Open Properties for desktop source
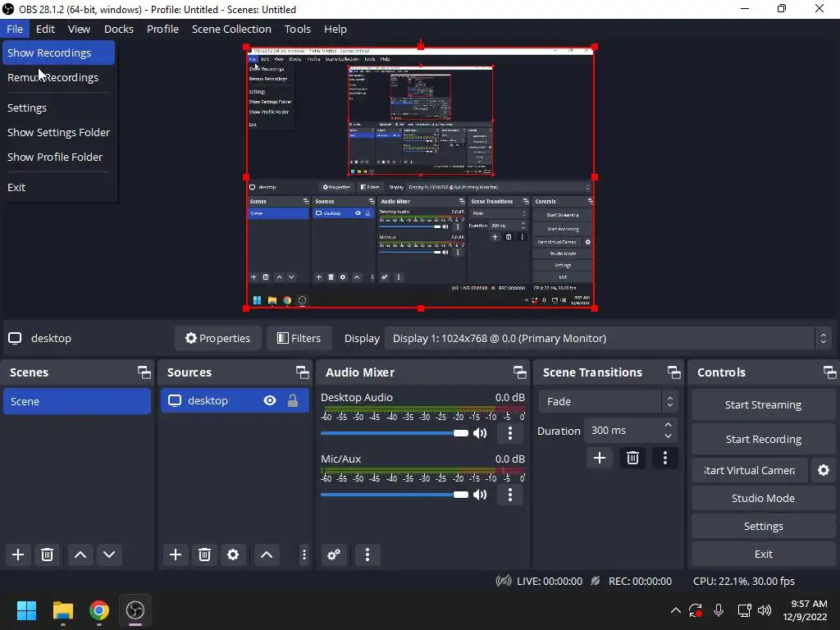This screenshot has width=840, height=630. click(218, 339)
